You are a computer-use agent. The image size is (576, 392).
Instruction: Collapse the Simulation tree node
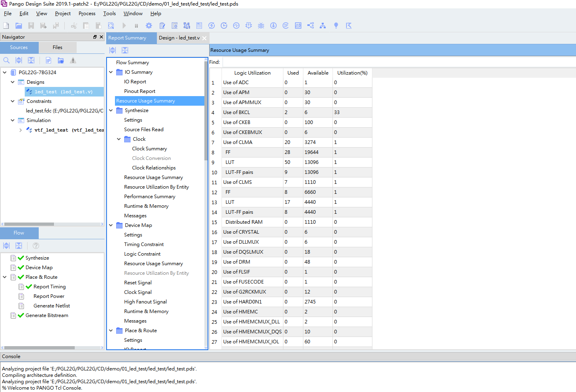(x=13, y=120)
